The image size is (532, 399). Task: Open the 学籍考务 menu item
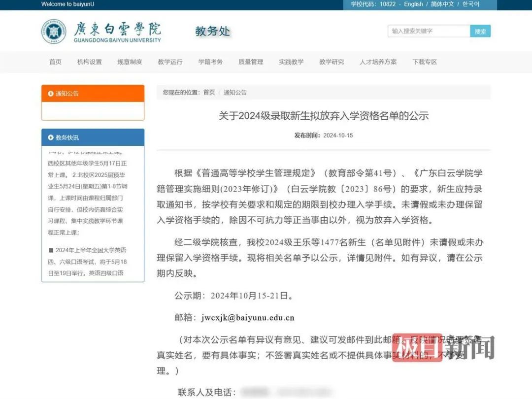[210, 62]
